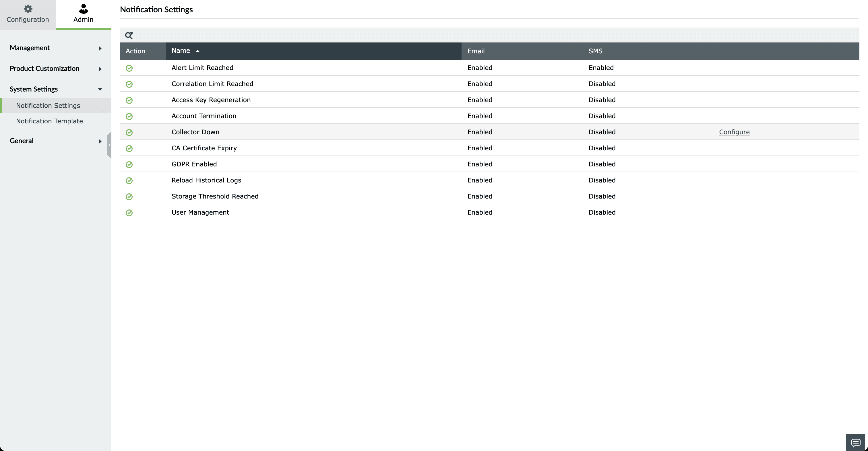Click the Admin user icon
This screenshot has width=868, height=451.
pyautogui.click(x=83, y=9)
